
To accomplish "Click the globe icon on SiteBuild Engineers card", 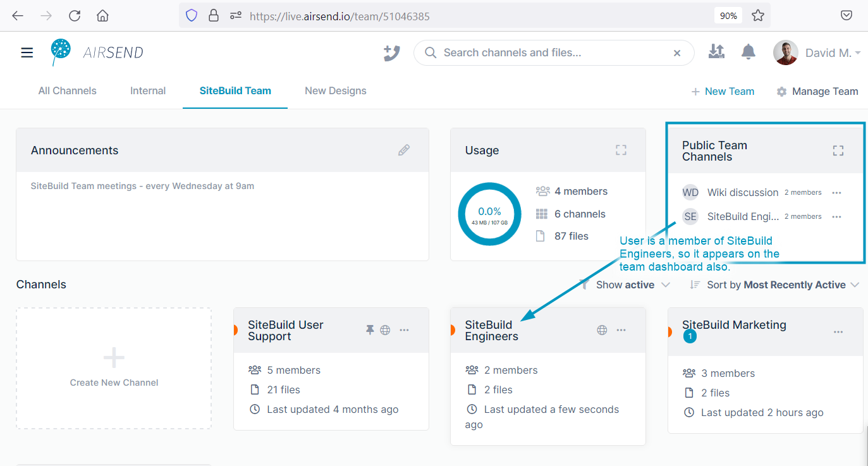I will coord(602,329).
